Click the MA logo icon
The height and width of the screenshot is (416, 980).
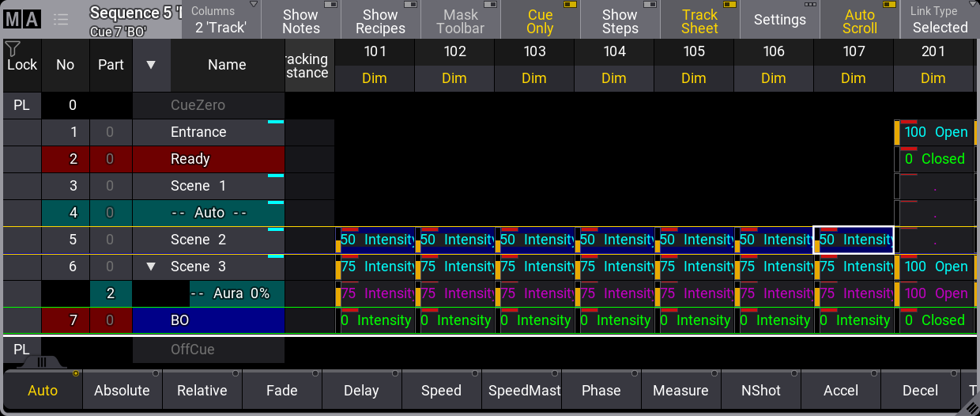tap(21, 20)
